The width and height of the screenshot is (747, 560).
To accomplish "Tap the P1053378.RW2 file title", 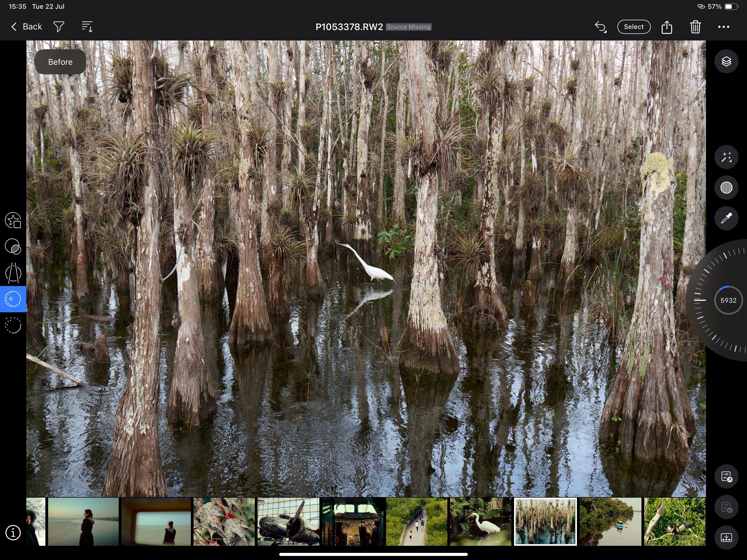I will [349, 27].
